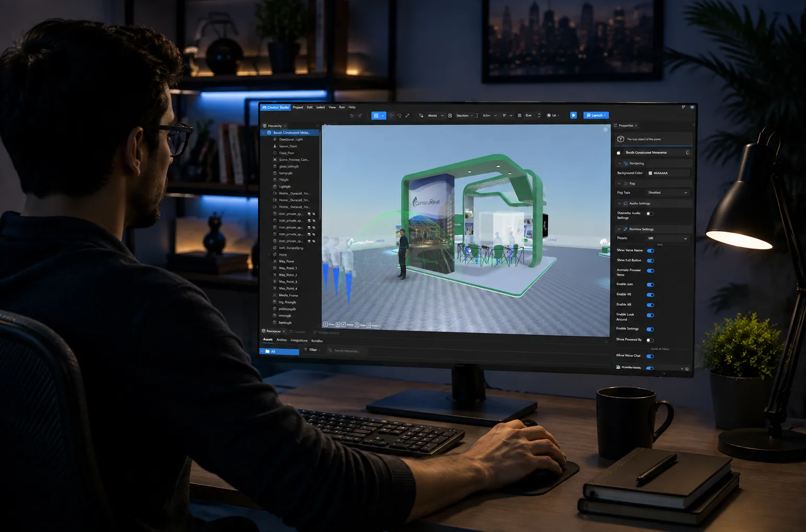Open the Fog Type dropdown
806x532 pixels.
668,193
